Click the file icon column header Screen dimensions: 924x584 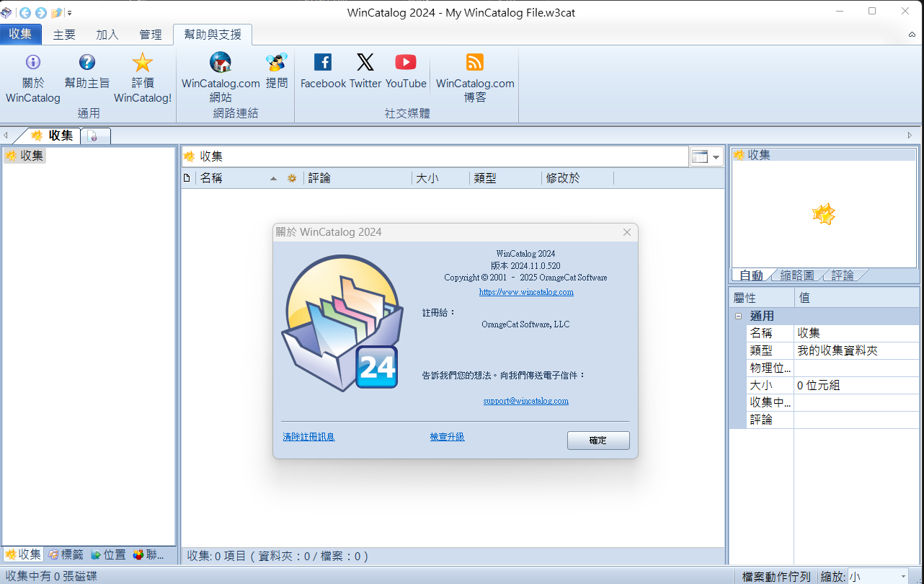point(187,178)
